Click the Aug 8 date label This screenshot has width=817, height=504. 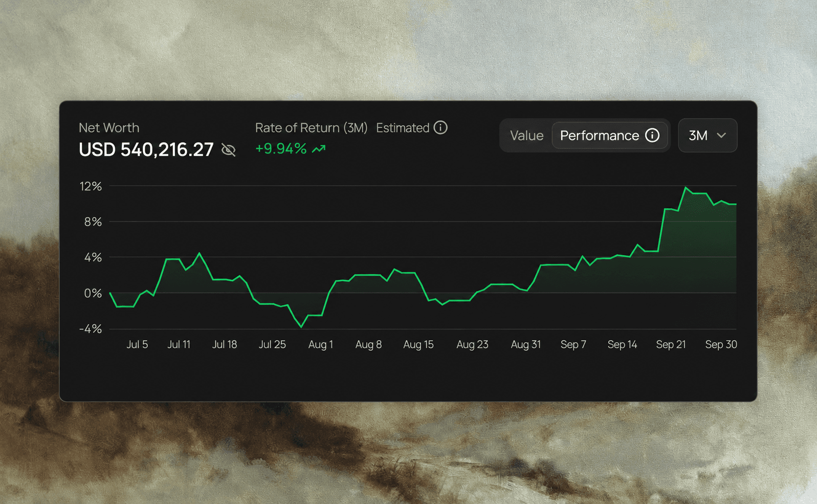pos(368,344)
